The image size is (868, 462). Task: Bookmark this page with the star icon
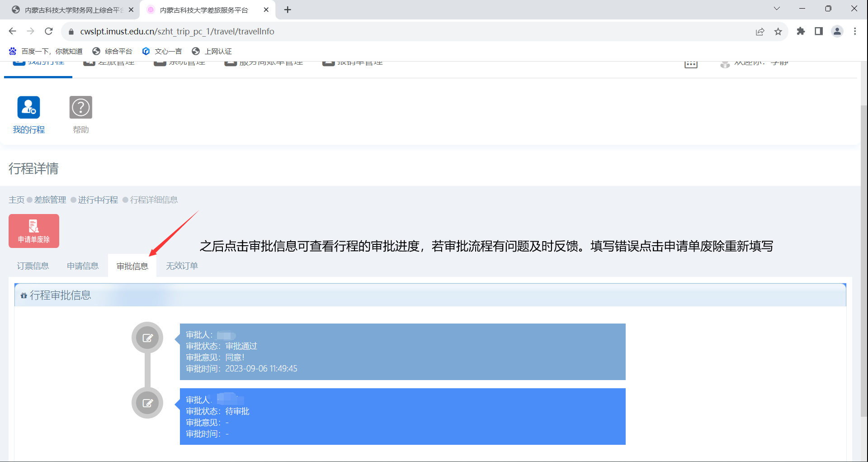pyautogui.click(x=778, y=31)
